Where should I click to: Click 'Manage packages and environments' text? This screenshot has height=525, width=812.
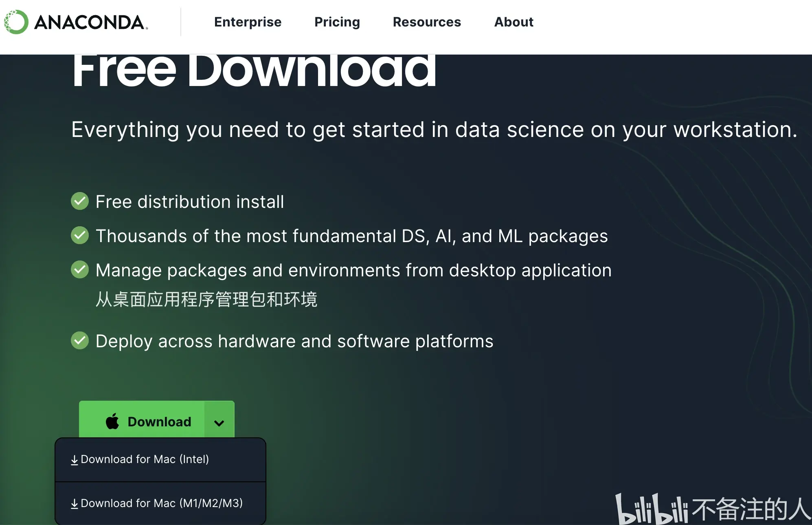coord(353,271)
